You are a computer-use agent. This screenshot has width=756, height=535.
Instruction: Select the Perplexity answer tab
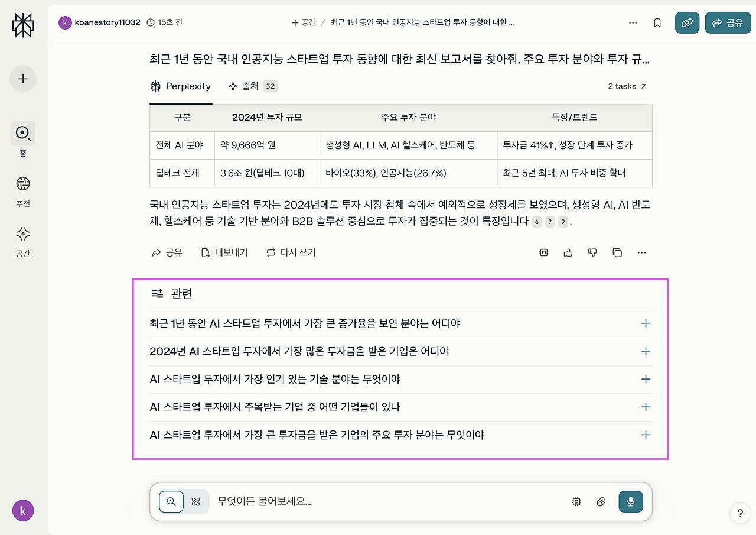[x=181, y=86]
